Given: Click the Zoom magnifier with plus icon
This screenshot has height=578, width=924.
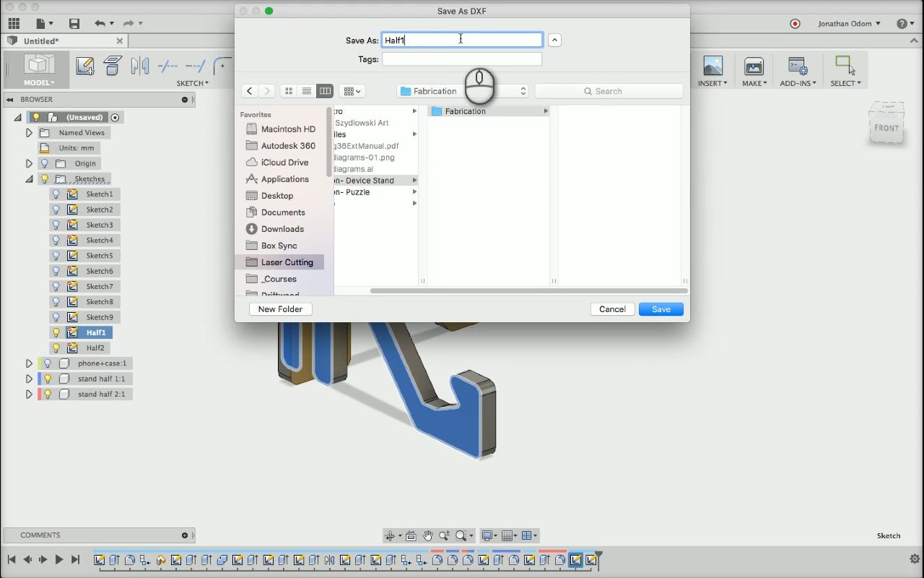Looking at the screenshot, I should [444, 535].
